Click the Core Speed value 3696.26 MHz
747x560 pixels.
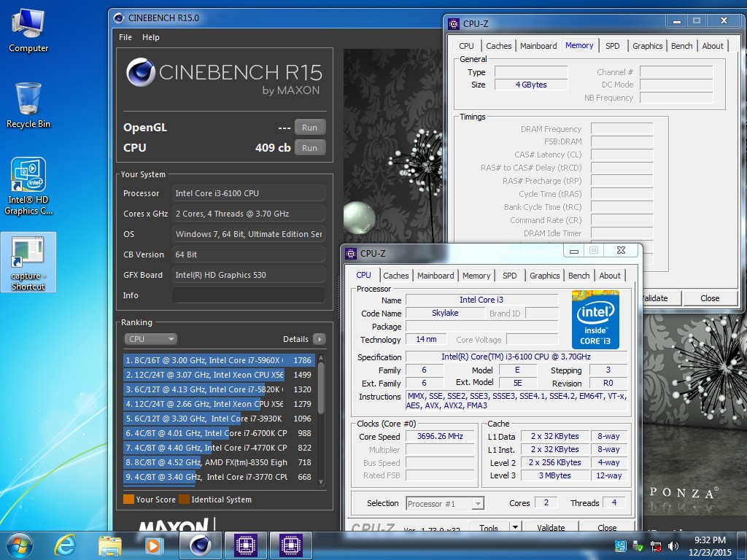click(x=440, y=436)
